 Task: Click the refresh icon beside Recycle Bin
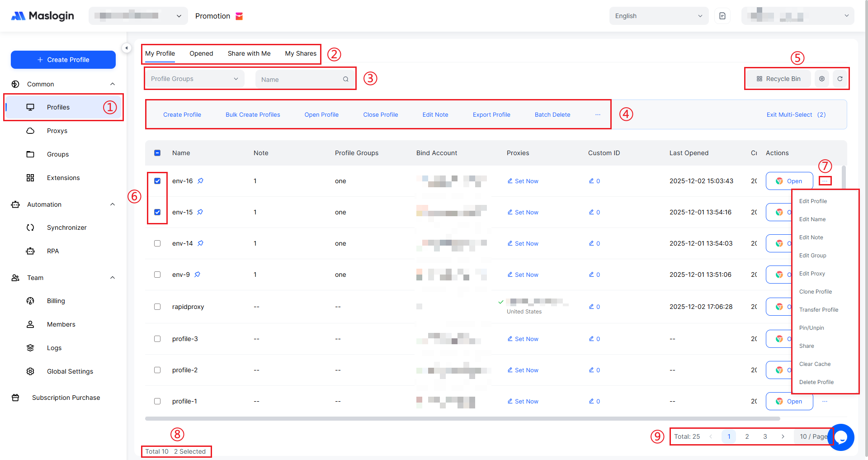(840, 79)
